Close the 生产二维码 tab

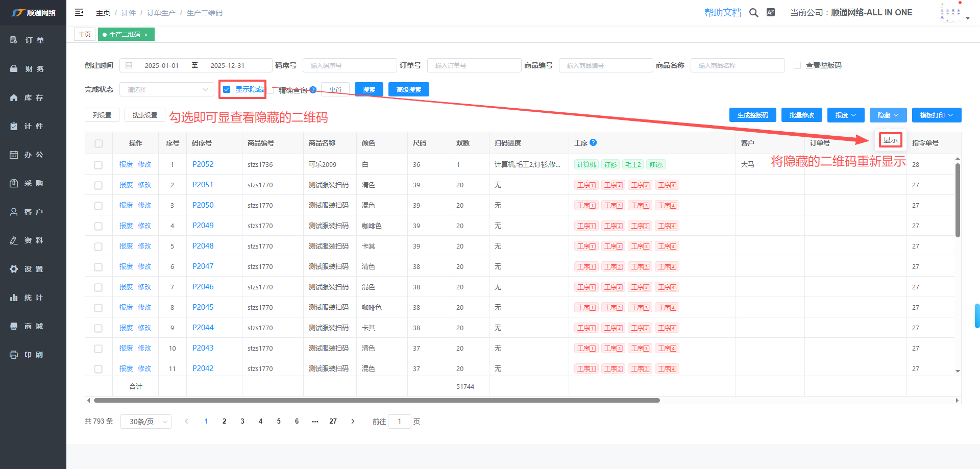[146, 35]
